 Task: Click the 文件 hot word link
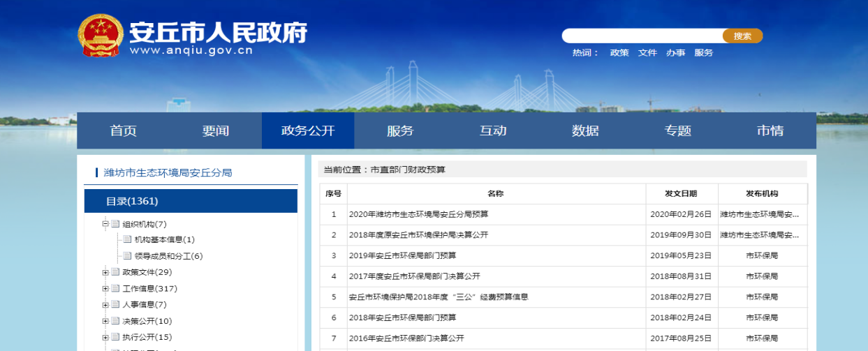[647, 53]
